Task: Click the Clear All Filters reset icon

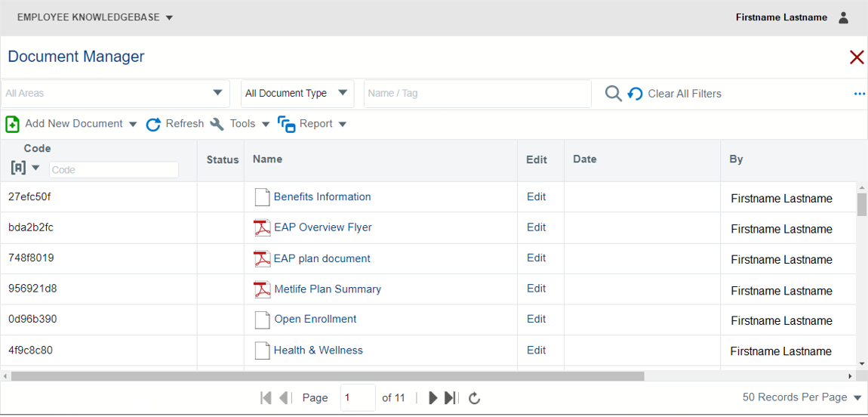Action: pos(636,94)
